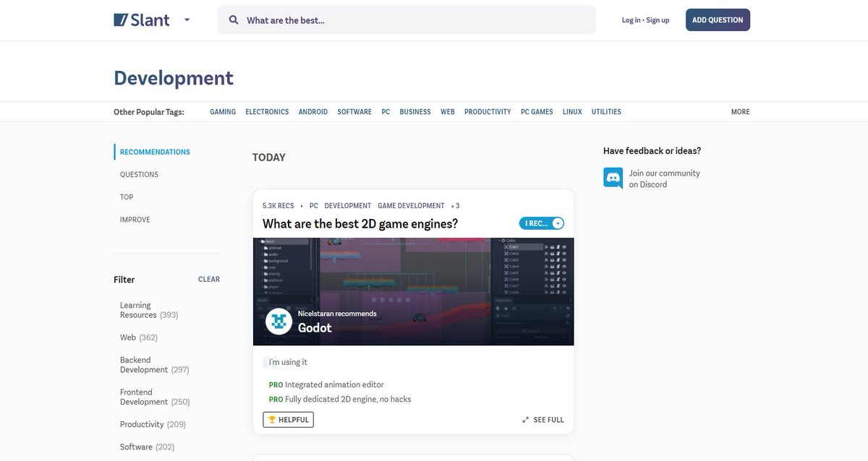The image size is (868, 461).
Task: Click Nicelstaran's avatar icon
Action: coord(278,322)
